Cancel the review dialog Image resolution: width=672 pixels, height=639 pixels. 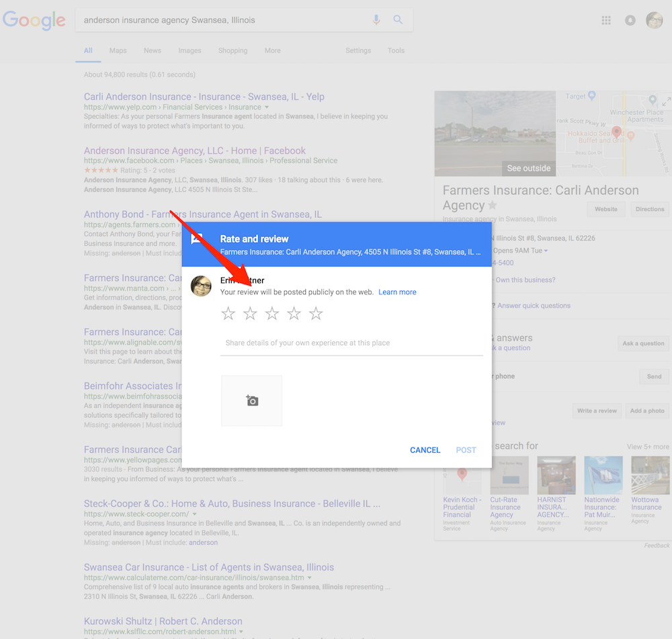(x=425, y=450)
